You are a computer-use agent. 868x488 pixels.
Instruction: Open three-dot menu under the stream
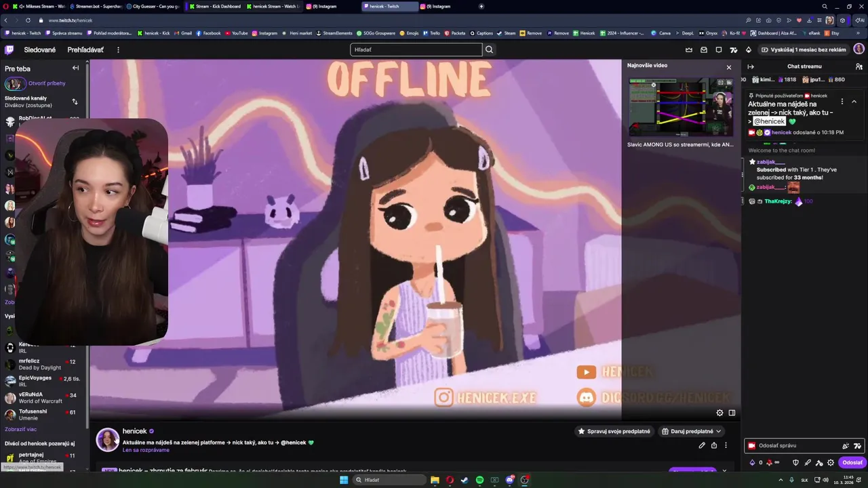(726, 445)
